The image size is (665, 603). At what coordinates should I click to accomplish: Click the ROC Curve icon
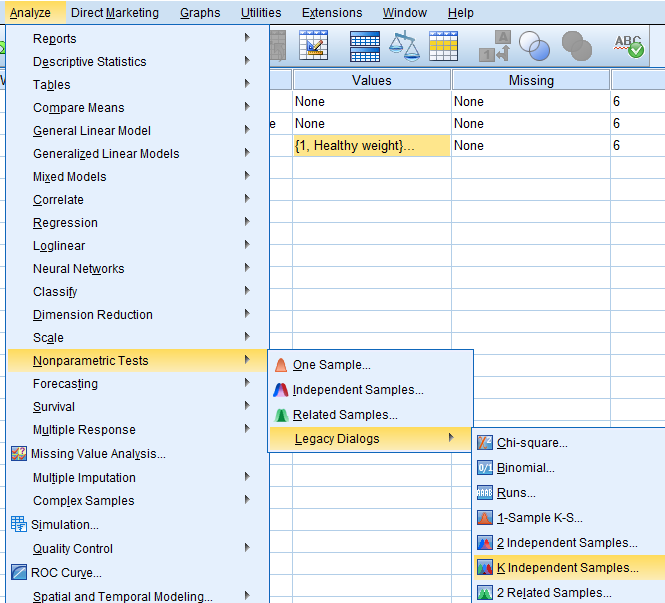tap(19, 572)
